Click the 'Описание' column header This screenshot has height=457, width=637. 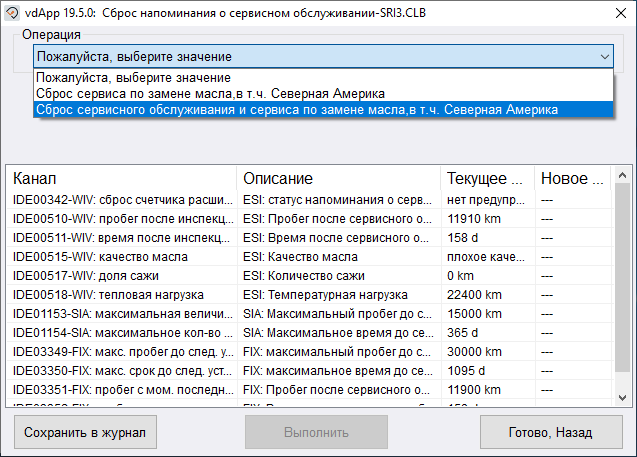[337, 179]
